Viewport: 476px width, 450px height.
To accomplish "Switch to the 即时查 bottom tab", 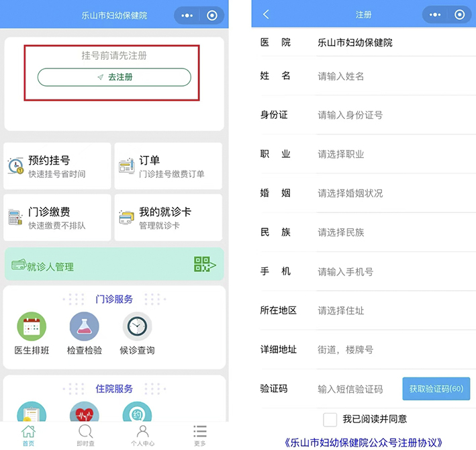I will [85, 435].
